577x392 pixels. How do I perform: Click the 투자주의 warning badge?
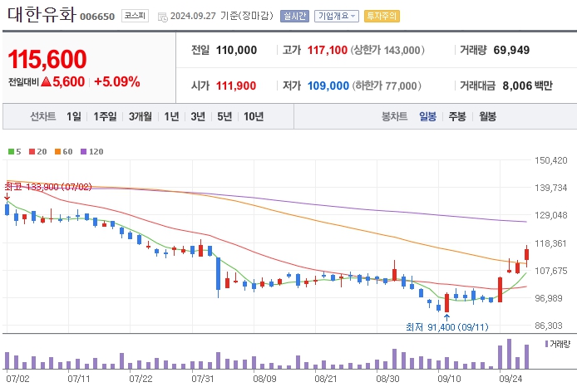coord(382,16)
